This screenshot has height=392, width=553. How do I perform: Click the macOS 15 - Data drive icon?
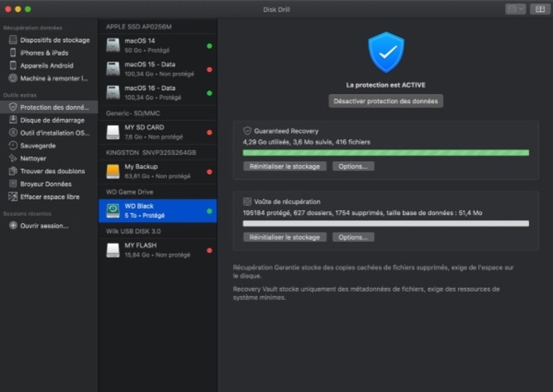click(x=113, y=69)
